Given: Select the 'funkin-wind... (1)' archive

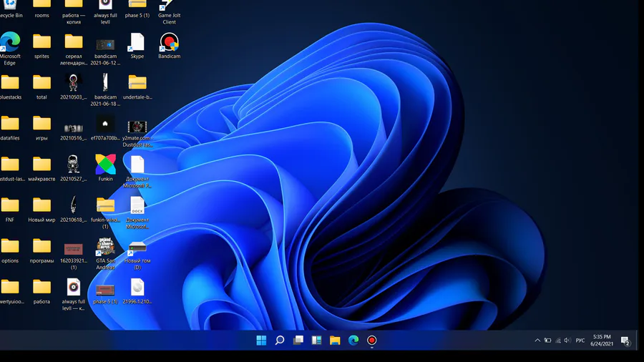Looking at the screenshot, I should [x=106, y=213].
